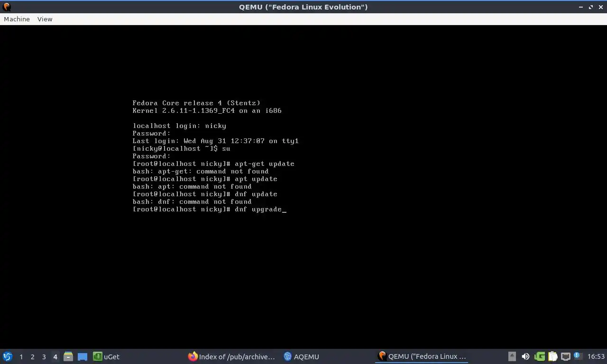
Task: Click 'Last login: Wed Aug 31' line
Action: (x=216, y=141)
